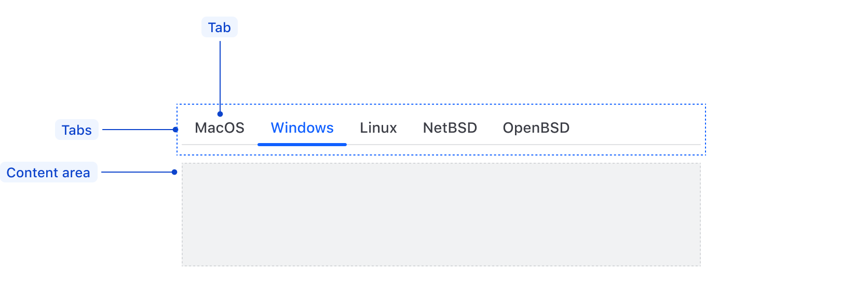Activate the OpenBSD tab

tap(536, 128)
